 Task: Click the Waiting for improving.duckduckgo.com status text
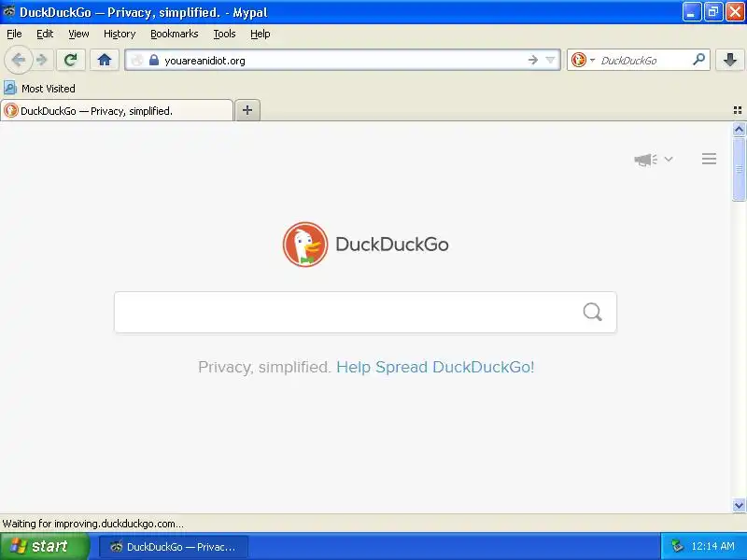[x=92, y=524]
